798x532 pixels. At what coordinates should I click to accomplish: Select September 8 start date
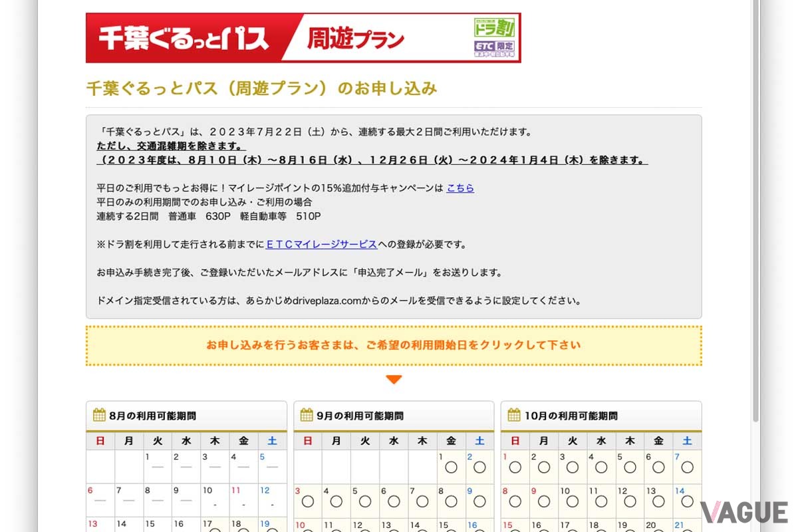[451, 501]
